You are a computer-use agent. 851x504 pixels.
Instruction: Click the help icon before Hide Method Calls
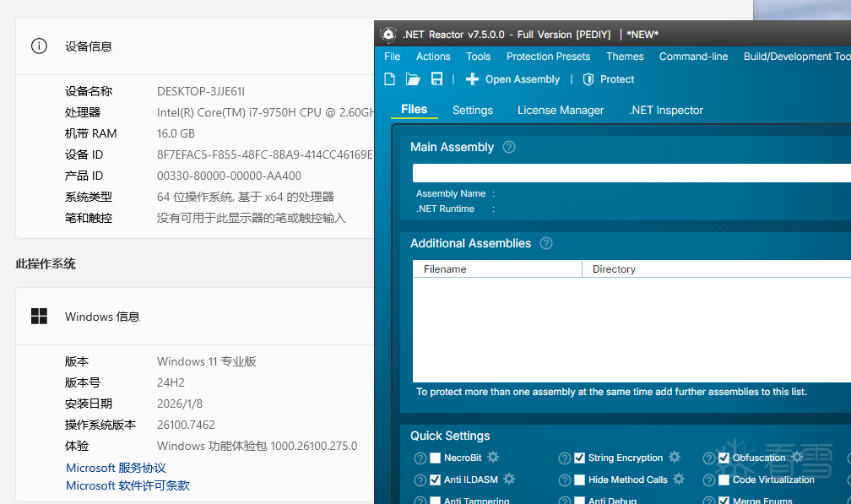click(x=565, y=480)
